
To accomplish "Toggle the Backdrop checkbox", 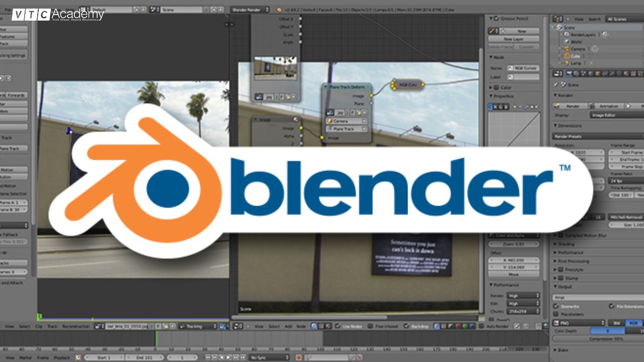I will [x=407, y=326].
